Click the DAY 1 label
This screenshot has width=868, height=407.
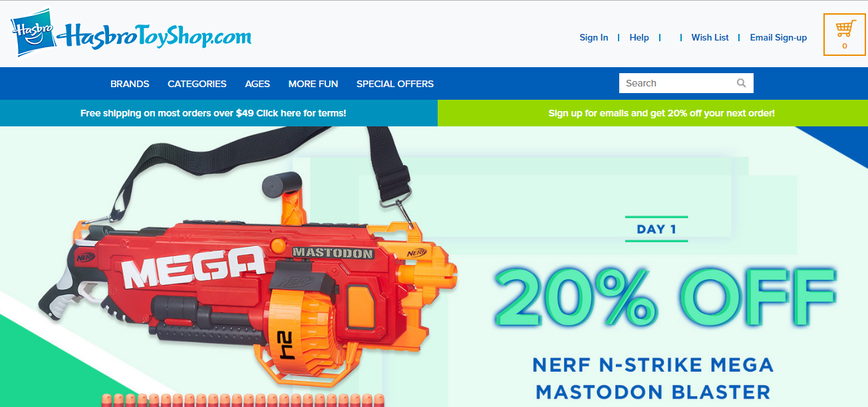(x=656, y=229)
